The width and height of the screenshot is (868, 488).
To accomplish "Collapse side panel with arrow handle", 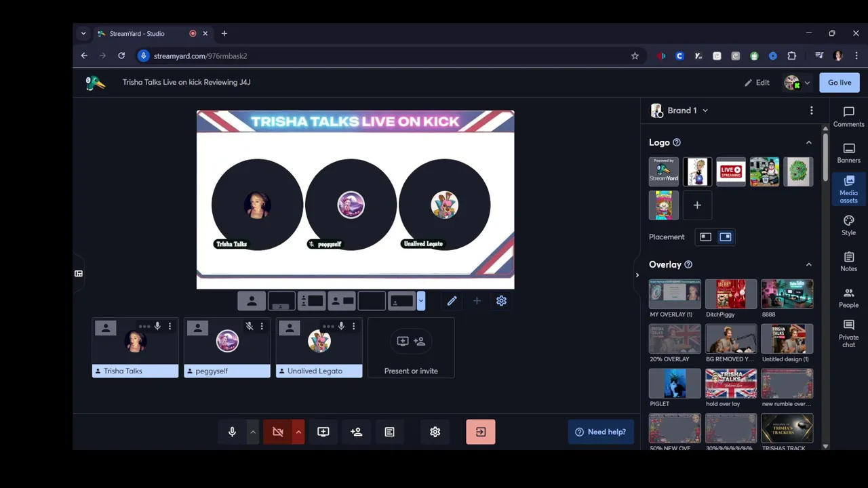I will tap(637, 274).
